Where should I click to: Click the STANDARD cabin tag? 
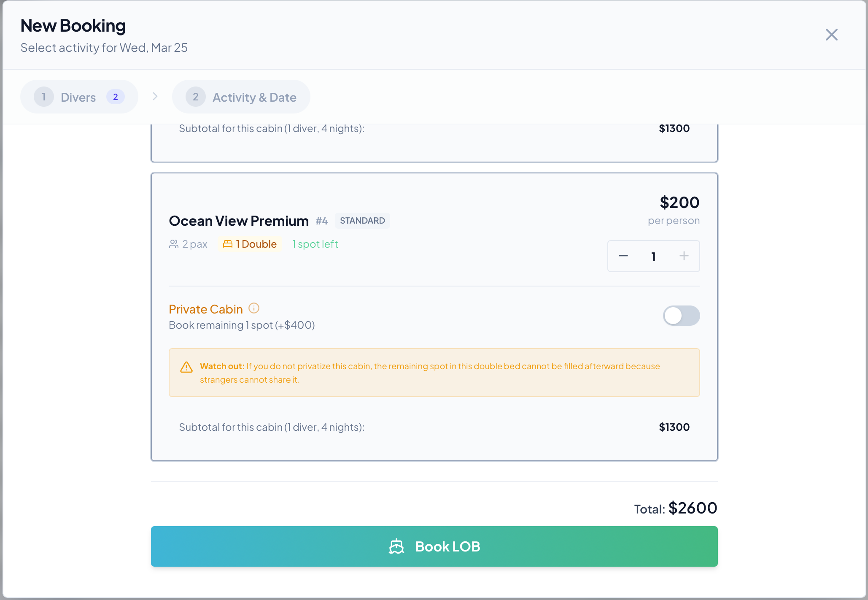362,221
